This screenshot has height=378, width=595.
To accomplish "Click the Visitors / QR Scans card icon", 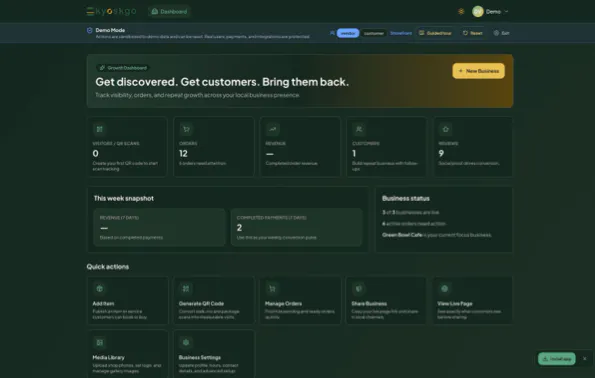I will coord(99,129).
